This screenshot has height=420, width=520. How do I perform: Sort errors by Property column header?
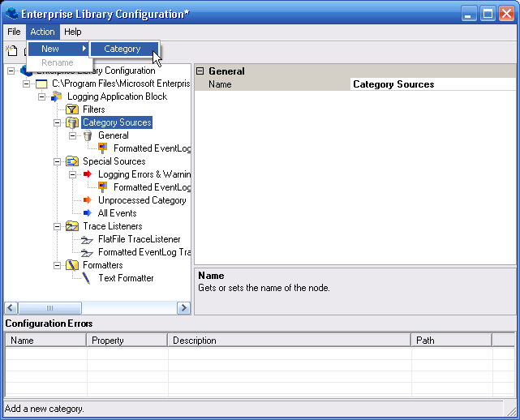(127, 341)
